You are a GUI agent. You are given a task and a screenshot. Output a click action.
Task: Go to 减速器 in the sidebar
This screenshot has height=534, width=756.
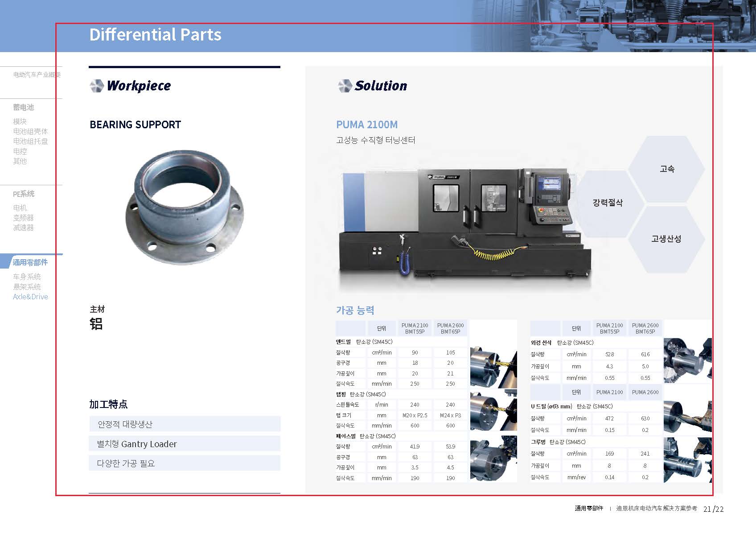pyautogui.click(x=23, y=228)
